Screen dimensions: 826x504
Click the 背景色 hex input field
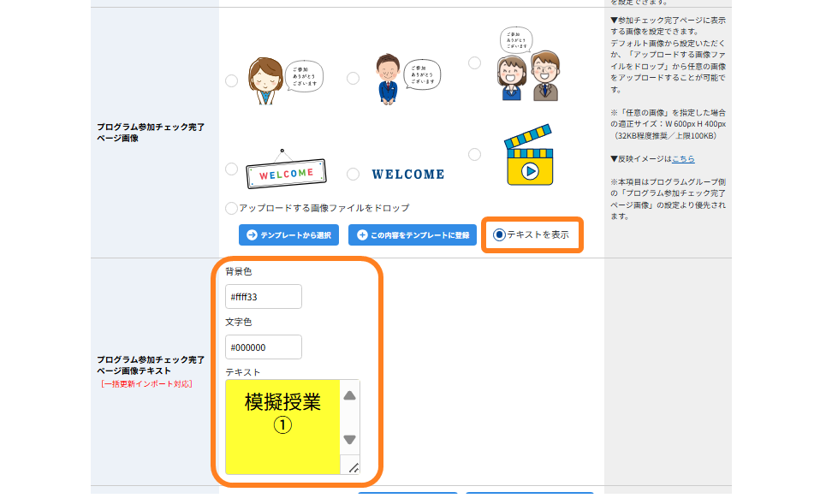point(264,297)
